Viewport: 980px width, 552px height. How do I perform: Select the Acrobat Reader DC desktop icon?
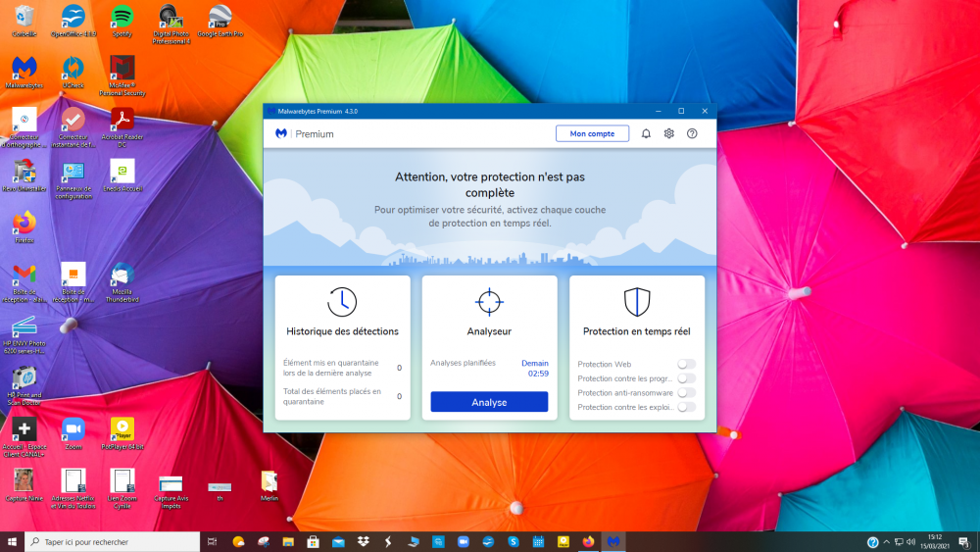[x=122, y=127]
